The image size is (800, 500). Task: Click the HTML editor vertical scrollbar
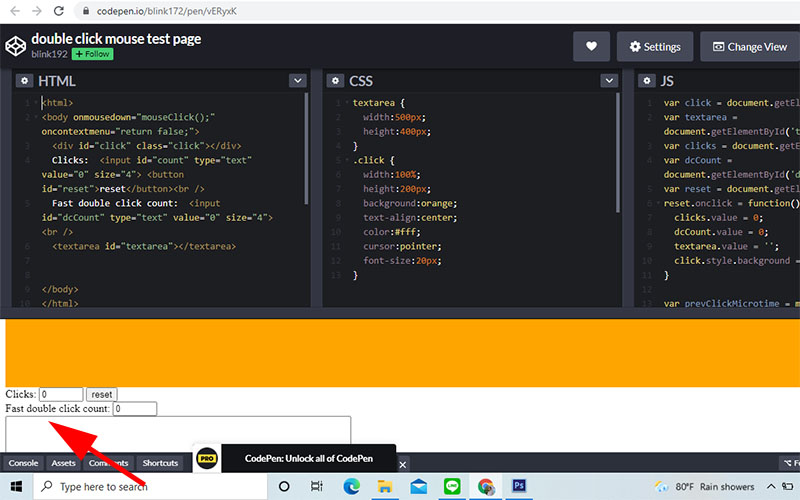[306, 148]
